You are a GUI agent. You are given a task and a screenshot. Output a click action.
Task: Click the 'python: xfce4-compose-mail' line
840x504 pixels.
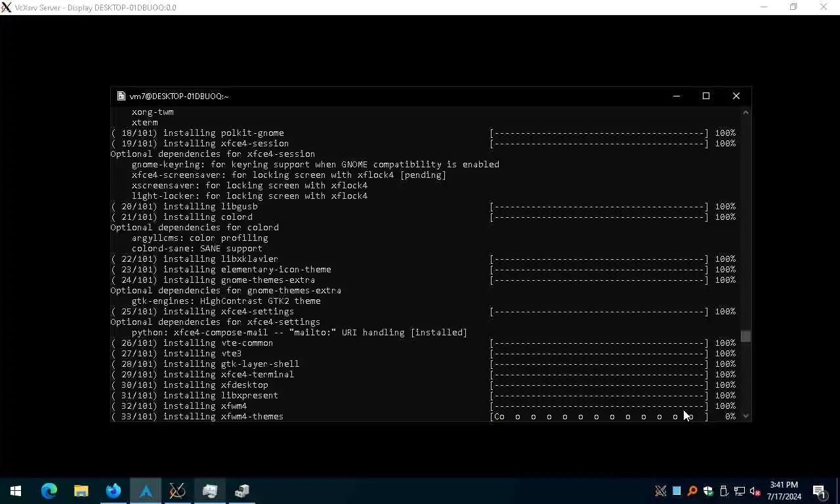tap(299, 333)
